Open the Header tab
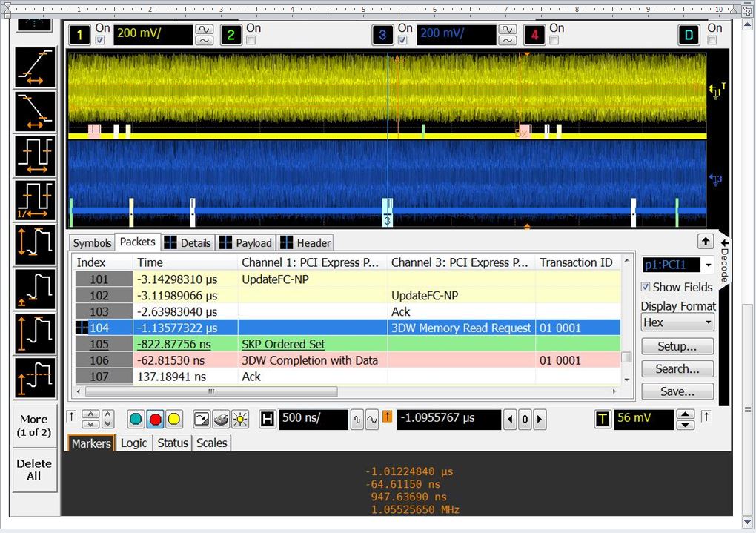 click(305, 242)
